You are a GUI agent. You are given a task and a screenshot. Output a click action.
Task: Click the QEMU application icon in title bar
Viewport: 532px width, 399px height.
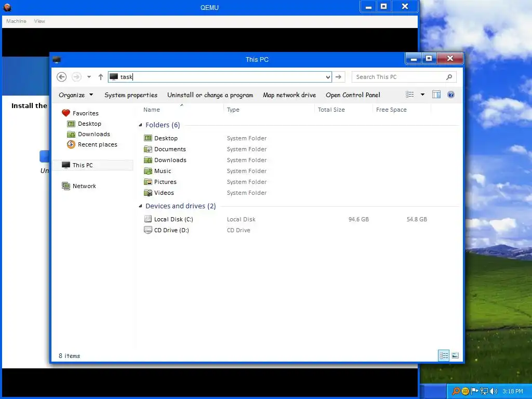tap(7, 7)
